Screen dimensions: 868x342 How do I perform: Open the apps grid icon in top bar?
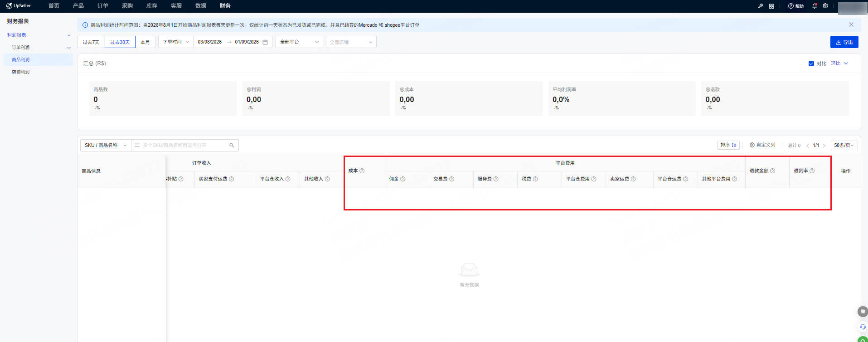click(x=771, y=6)
